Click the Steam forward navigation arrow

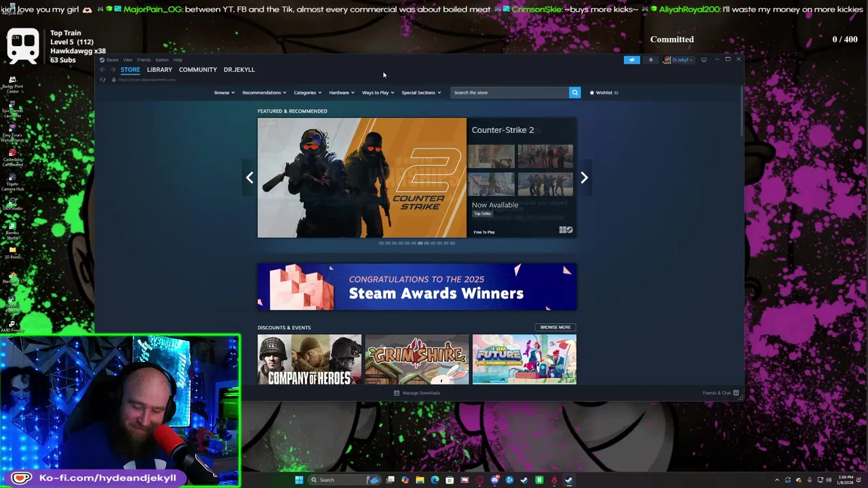[x=113, y=70]
